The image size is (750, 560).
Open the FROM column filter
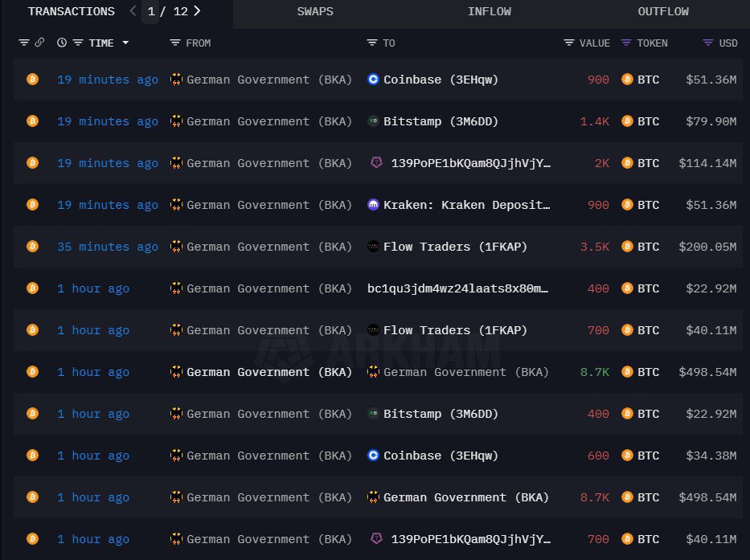175,43
